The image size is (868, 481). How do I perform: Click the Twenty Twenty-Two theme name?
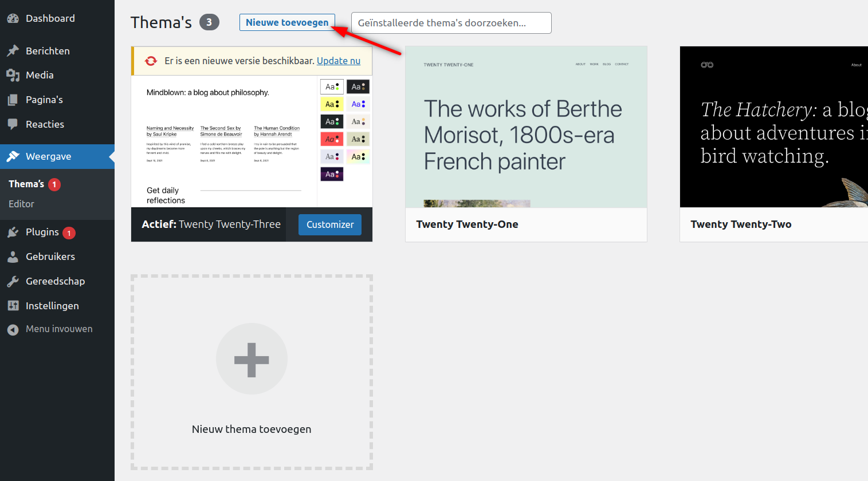tap(741, 224)
